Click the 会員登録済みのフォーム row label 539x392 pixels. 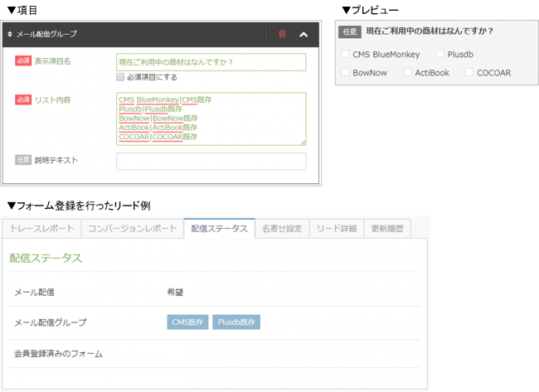pos(58,354)
